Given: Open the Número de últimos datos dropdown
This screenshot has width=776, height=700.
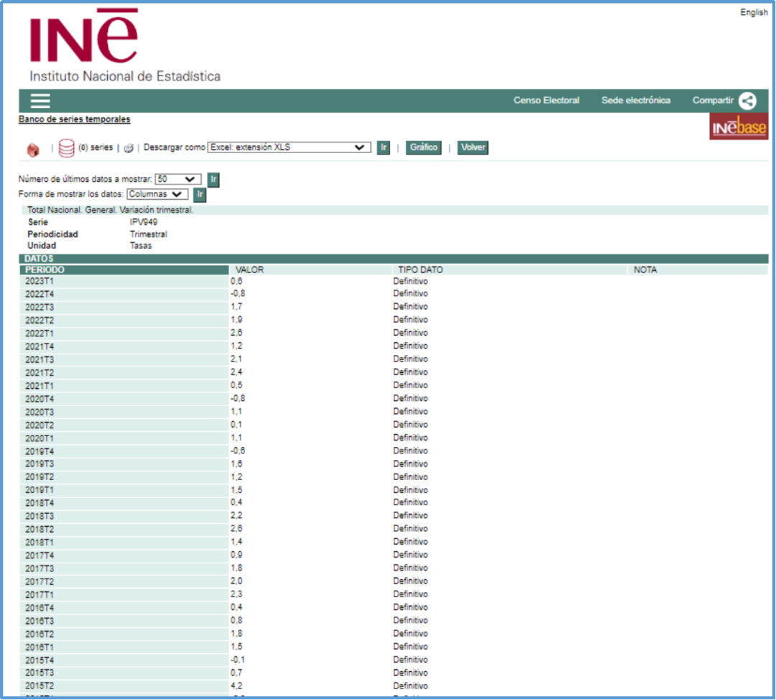Looking at the screenshot, I should tap(177, 179).
